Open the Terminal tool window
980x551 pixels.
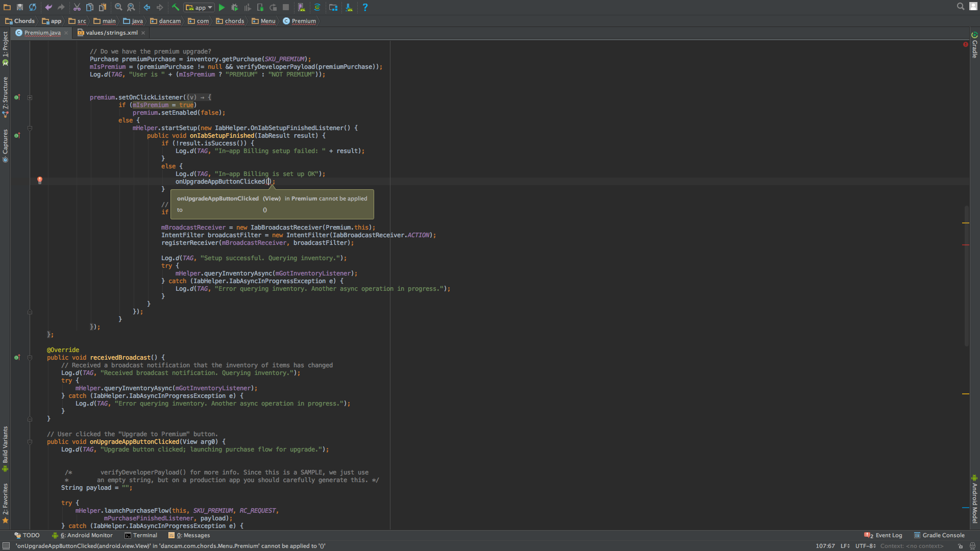(141, 535)
